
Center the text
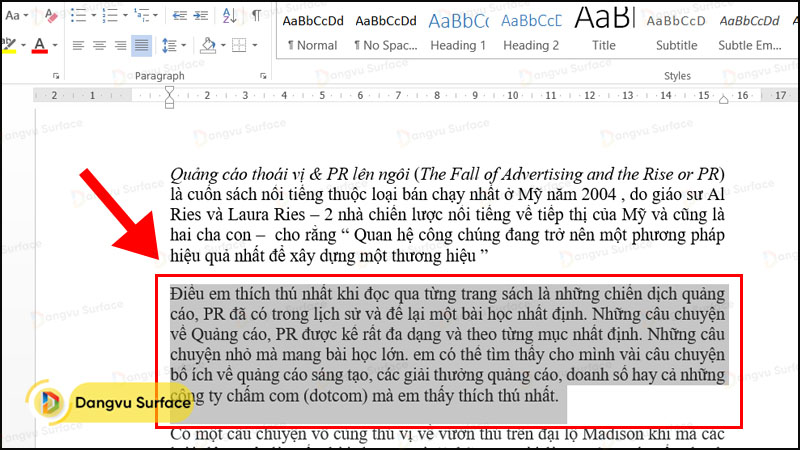click(x=99, y=45)
